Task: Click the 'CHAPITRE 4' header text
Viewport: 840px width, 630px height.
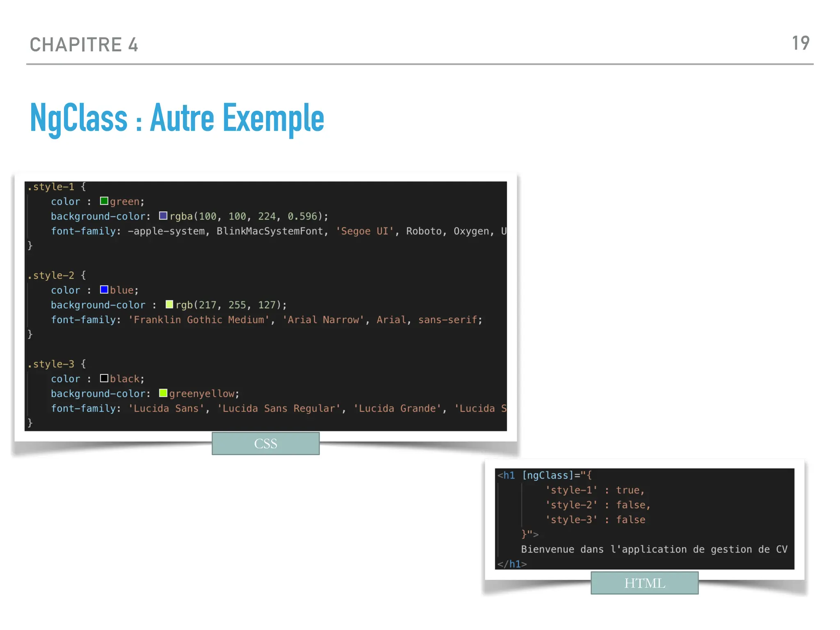Action: (x=84, y=45)
